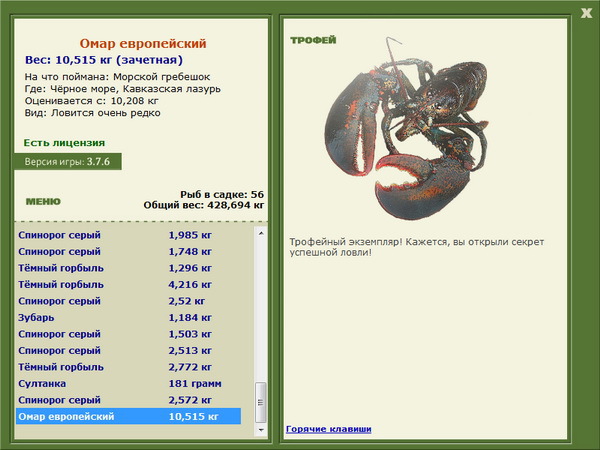This screenshot has height=450, width=600.
Task: Click the Омар европейский title heading
Action: pos(143,43)
